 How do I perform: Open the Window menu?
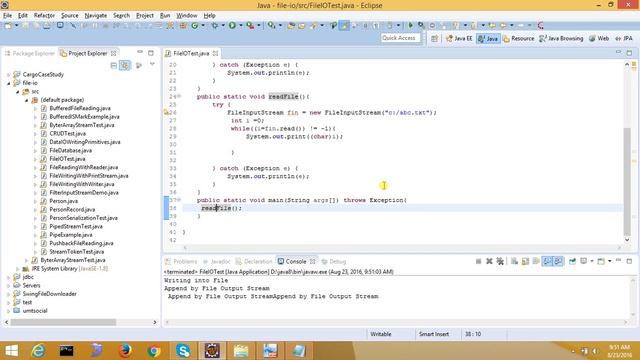coord(187,16)
